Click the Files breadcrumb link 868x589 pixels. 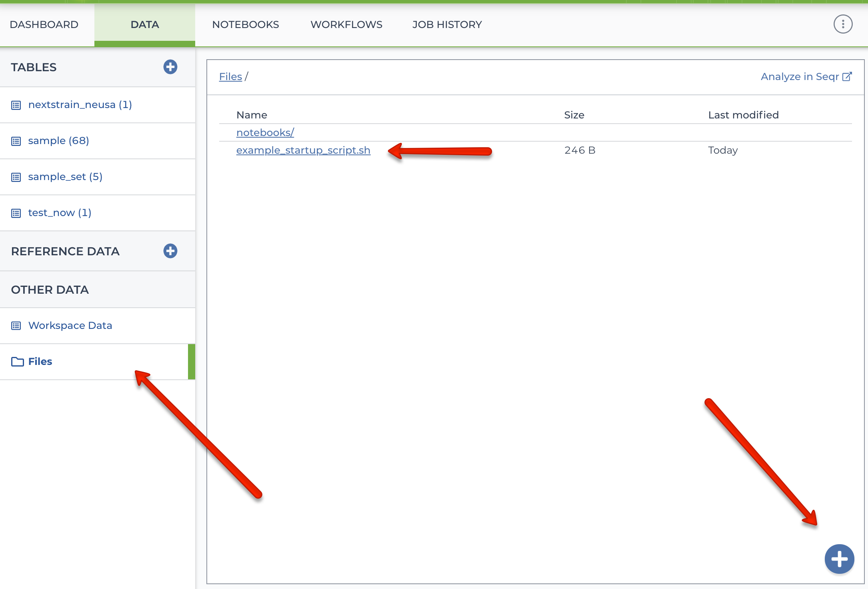point(230,76)
